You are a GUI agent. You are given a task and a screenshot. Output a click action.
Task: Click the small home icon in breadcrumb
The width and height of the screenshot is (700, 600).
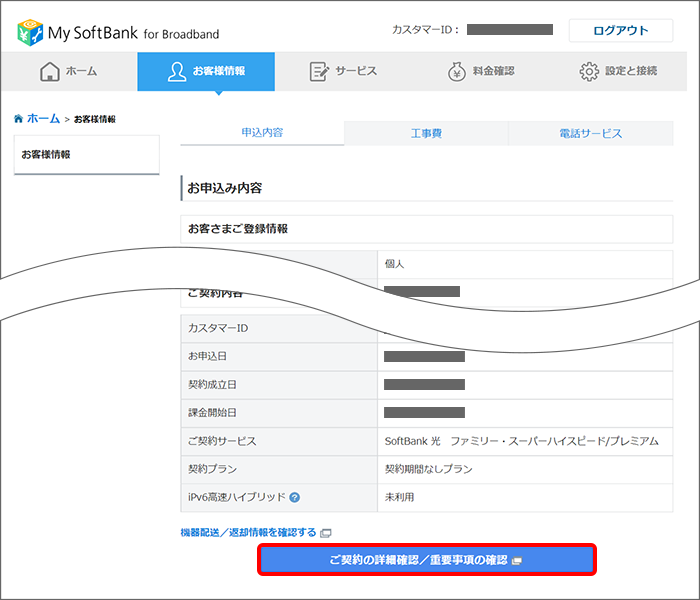point(18,118)
